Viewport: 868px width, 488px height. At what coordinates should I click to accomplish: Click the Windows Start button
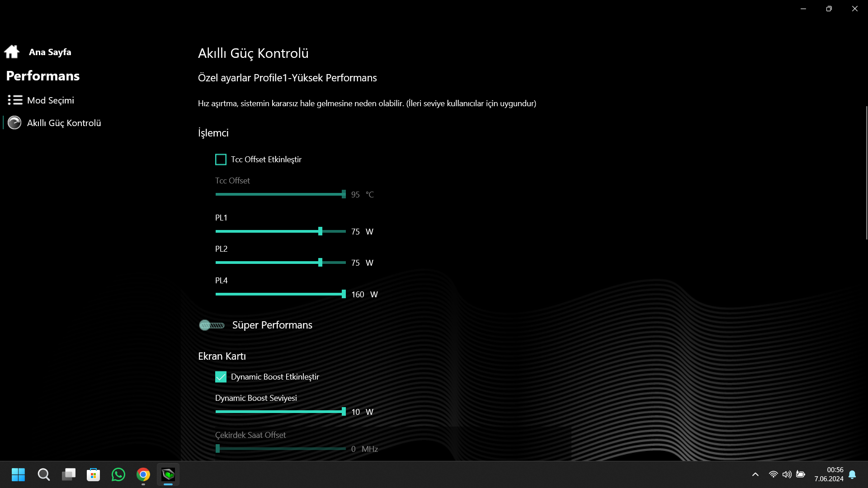[x=19, y=474]
